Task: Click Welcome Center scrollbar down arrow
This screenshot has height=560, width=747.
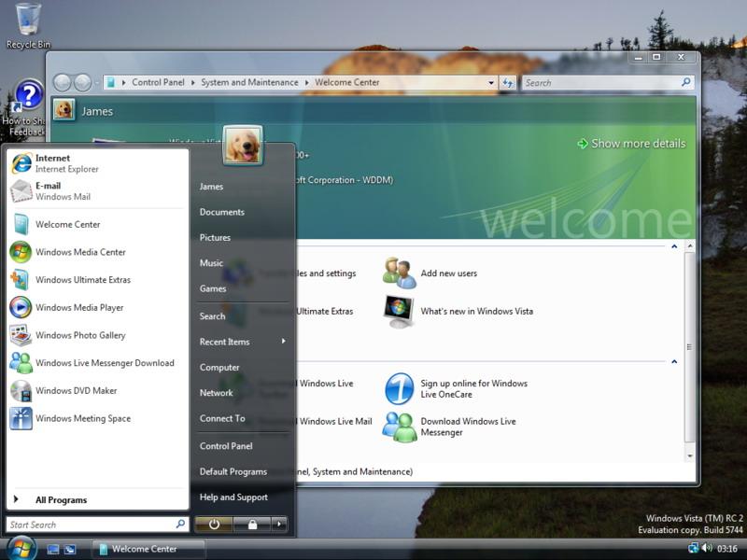Action: (x=690, y=456)
